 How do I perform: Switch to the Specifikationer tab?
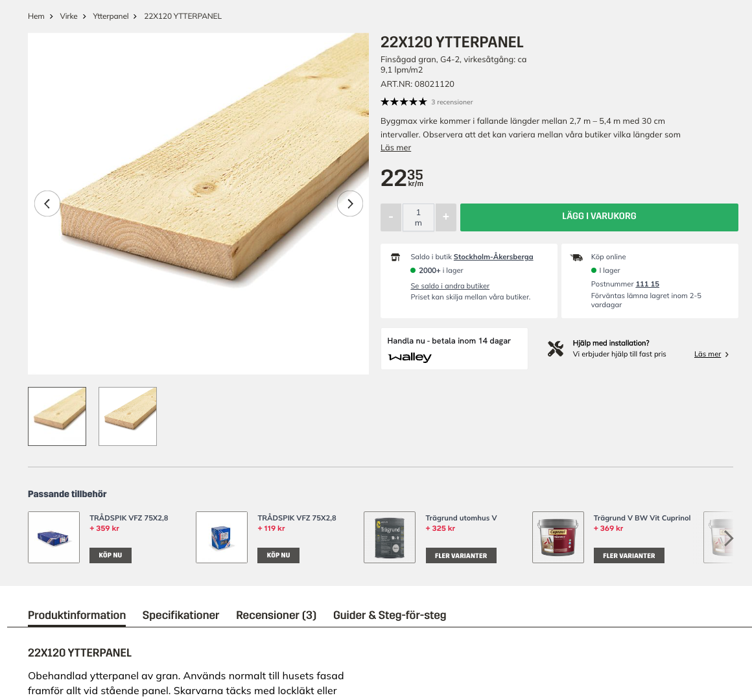(181, 615)
